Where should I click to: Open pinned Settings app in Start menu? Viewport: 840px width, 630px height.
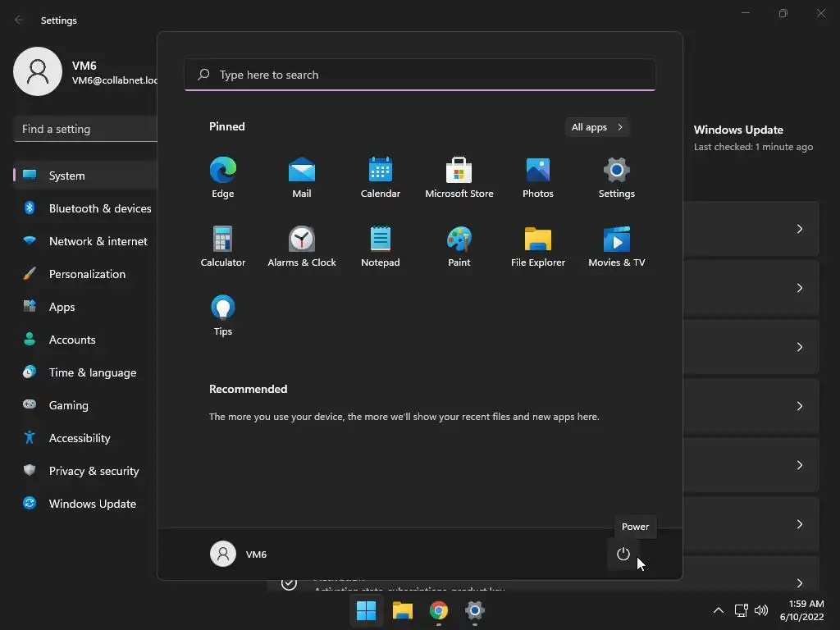[x=617, y=177]
